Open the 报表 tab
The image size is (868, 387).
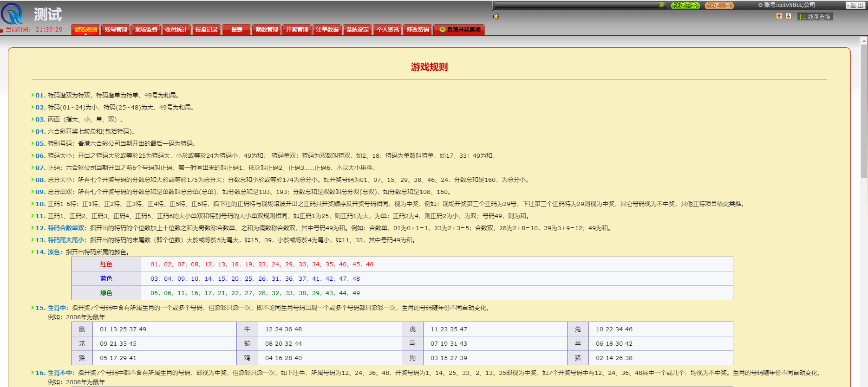coord(237,30)
